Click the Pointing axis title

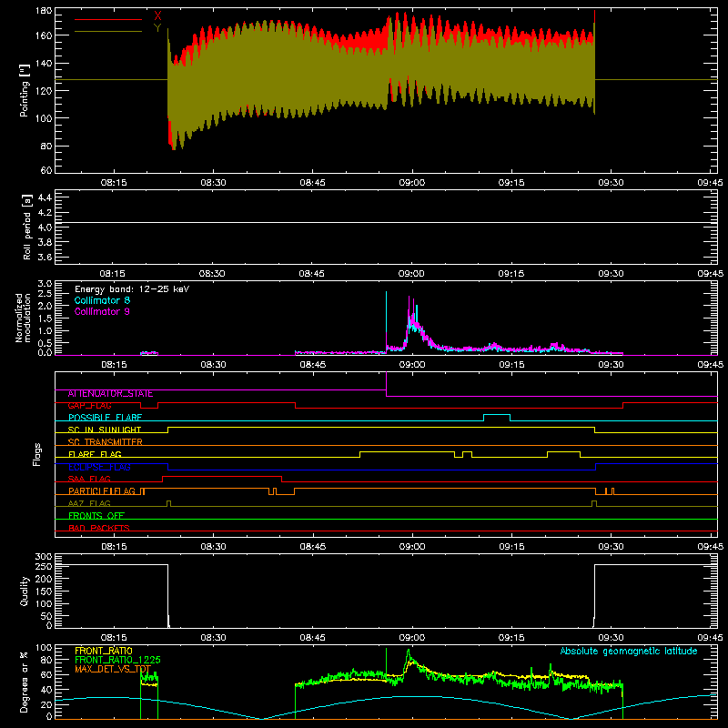point(25,90)
